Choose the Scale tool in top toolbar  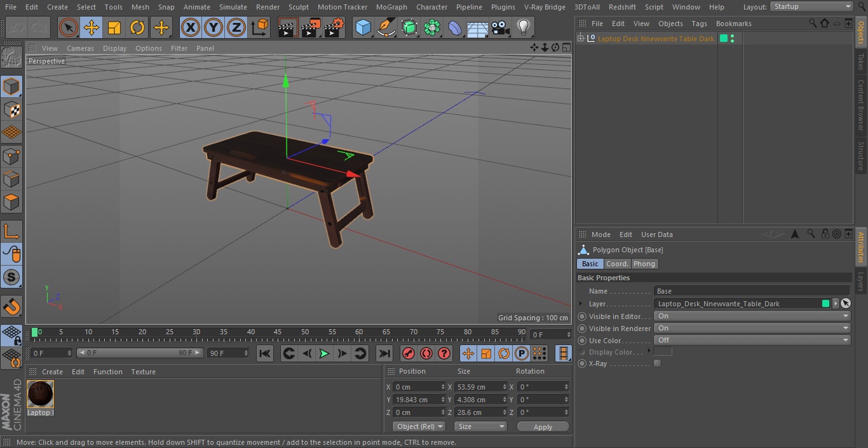pyautogui.click(x=114, y=27)
